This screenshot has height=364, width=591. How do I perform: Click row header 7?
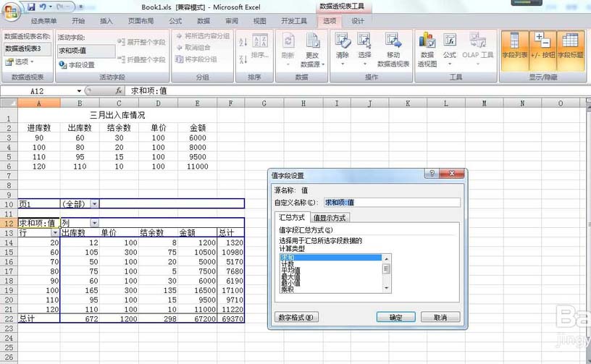point(9,176)
